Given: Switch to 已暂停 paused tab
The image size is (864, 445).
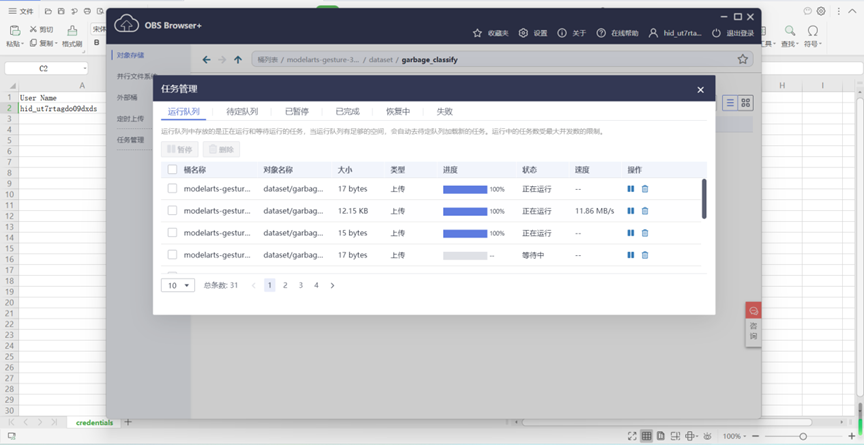Looking at the screenshot, I should point(296,111).
